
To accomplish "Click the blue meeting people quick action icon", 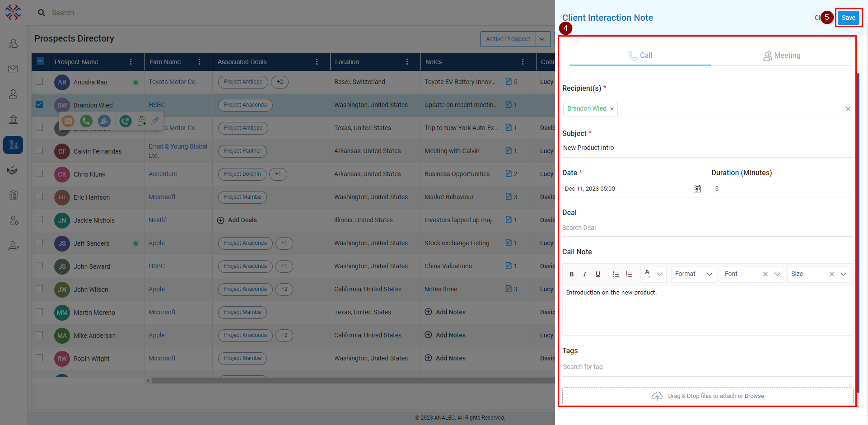I will [104, 121].
